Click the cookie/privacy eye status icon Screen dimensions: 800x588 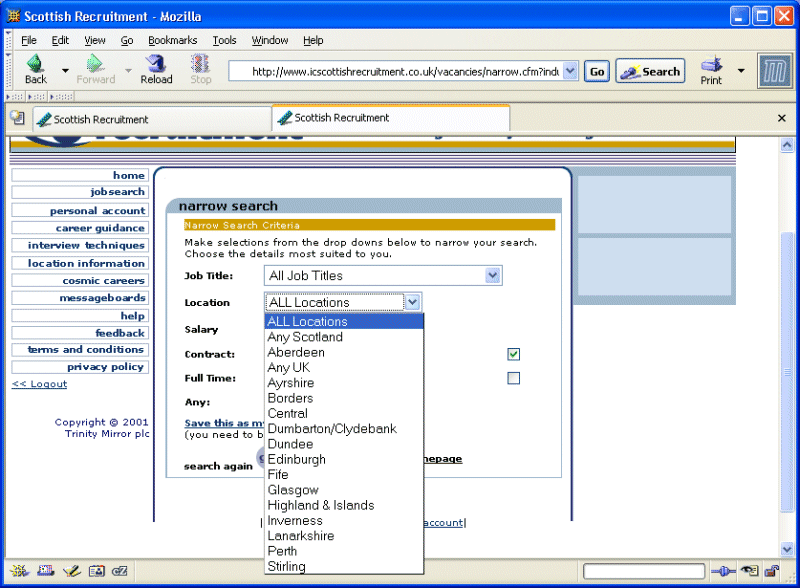point(750,571)
